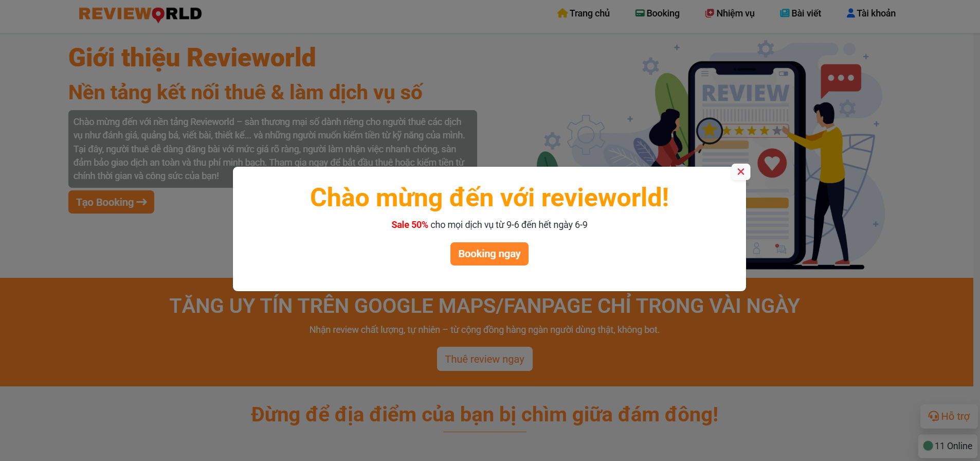The width and height of the screenshot is (980, 461).
Task: Click the red task icon beside Nhiệm vụ
Action: pyautogui.click(x=710, y=13)
